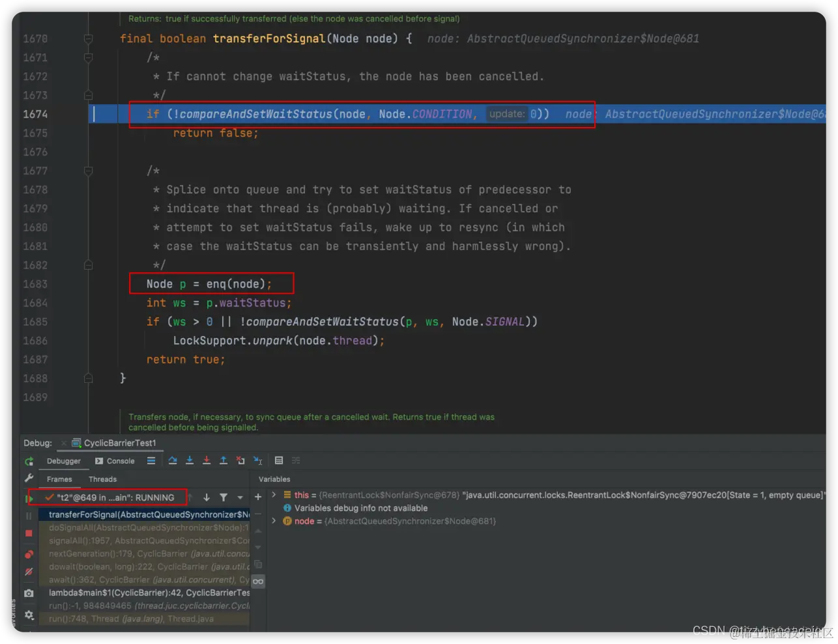Remove watch with the minus icon
Screen dimensions: 838x644
pyautogui.click(x=258, y=514)
